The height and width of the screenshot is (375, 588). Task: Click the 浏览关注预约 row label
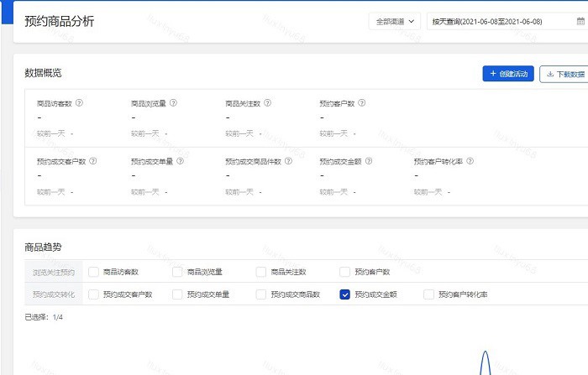click(54, 273)
